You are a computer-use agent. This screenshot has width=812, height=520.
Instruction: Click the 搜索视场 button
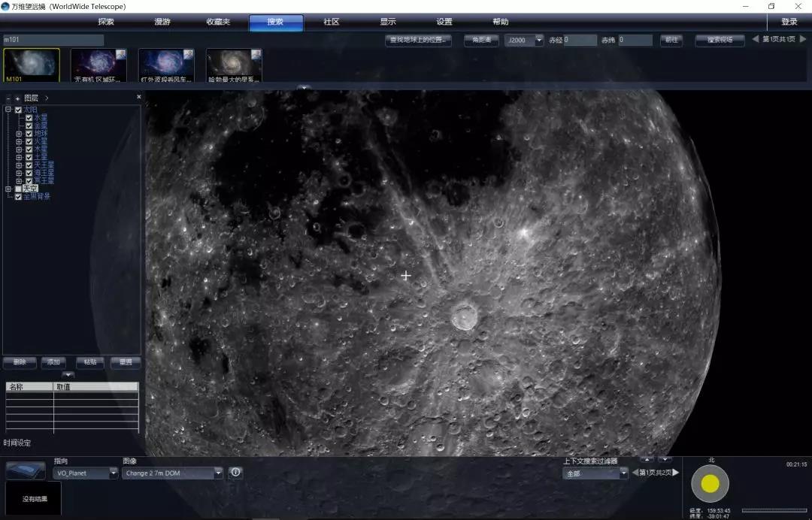click(720, 41)
